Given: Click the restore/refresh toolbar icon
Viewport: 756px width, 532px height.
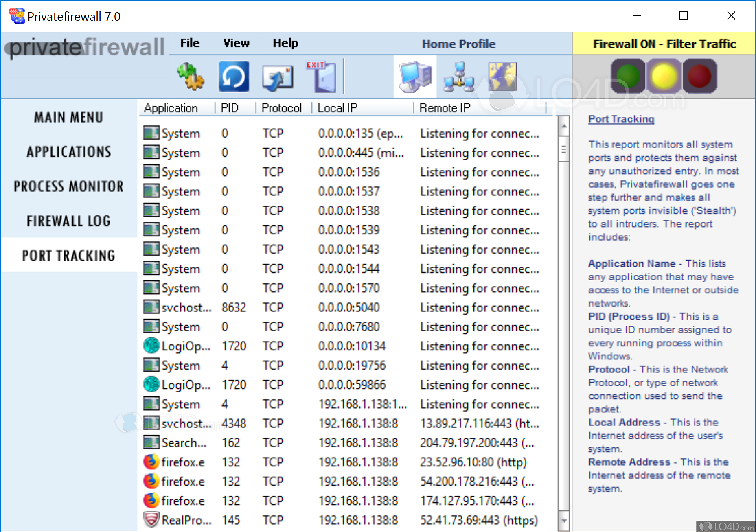Looking at the screenshot, I should pos(233,76).
